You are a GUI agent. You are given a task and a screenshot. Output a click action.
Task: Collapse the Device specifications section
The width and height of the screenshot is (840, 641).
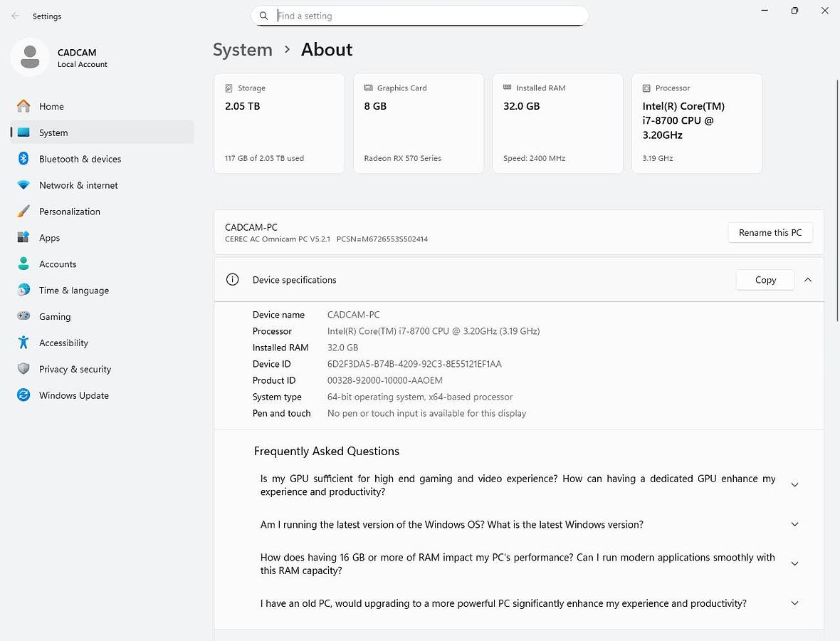pyautogui.click(x=808, y=280)
